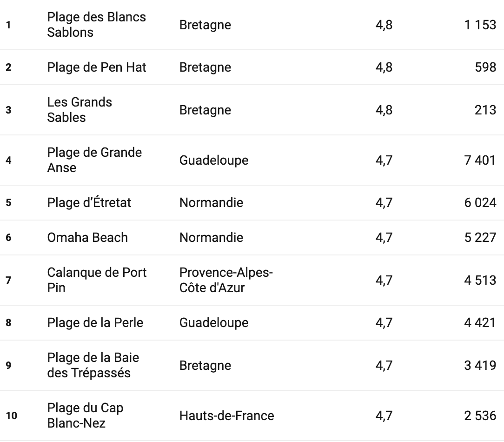Click the 6 024 review count
This screenshot has width=504, height=442.
(480, 203)
